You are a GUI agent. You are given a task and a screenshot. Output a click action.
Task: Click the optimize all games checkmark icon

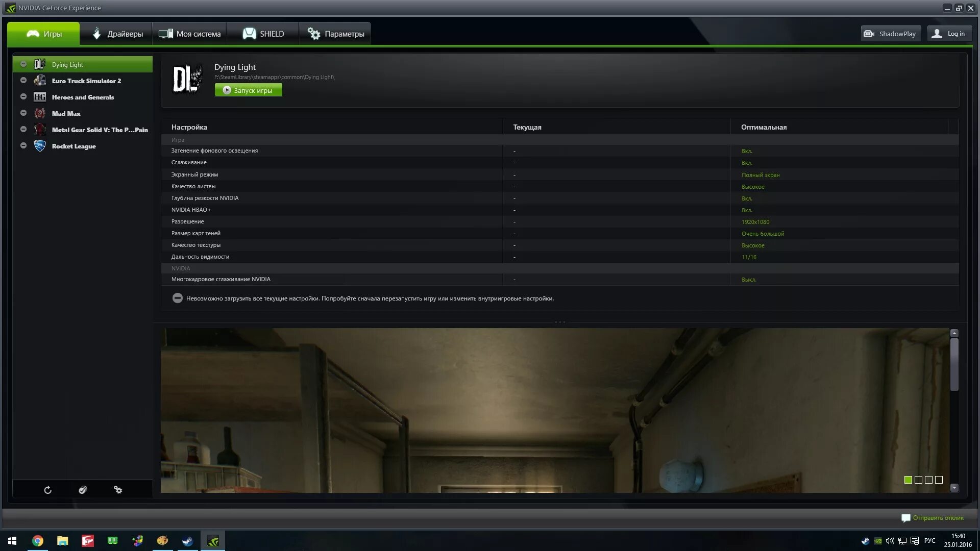pos(83,490)
